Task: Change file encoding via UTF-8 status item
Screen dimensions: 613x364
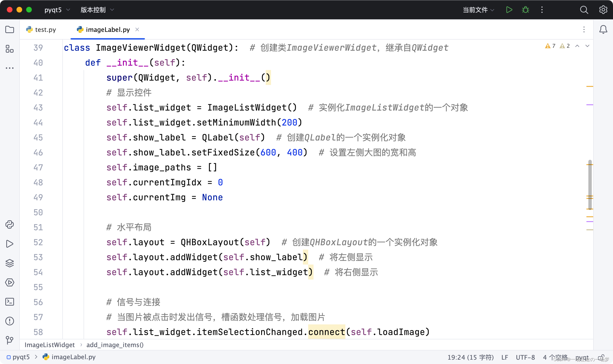Action: tap(525, 357)
